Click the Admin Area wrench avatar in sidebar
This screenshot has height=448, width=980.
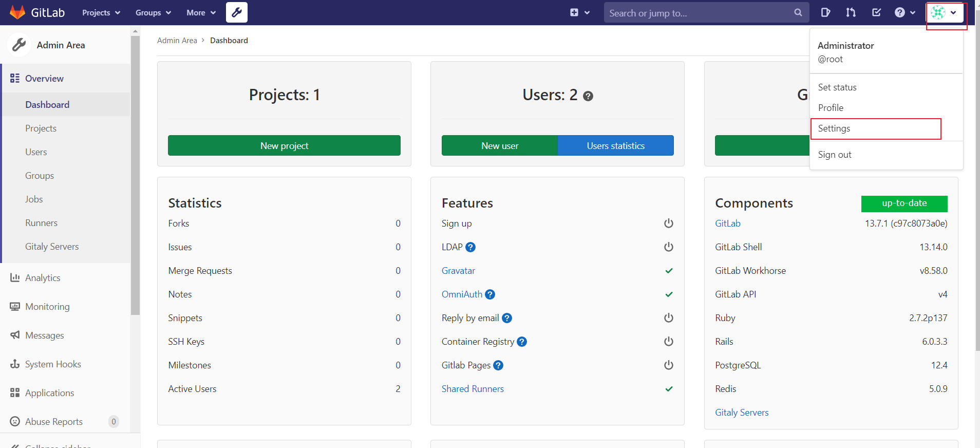19,45
